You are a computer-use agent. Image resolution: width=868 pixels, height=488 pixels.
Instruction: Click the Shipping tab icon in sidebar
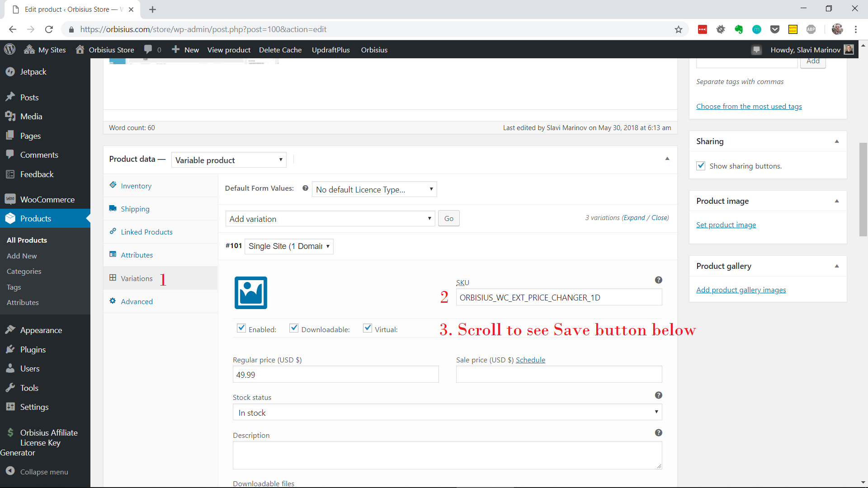click(x=113, y=208)
